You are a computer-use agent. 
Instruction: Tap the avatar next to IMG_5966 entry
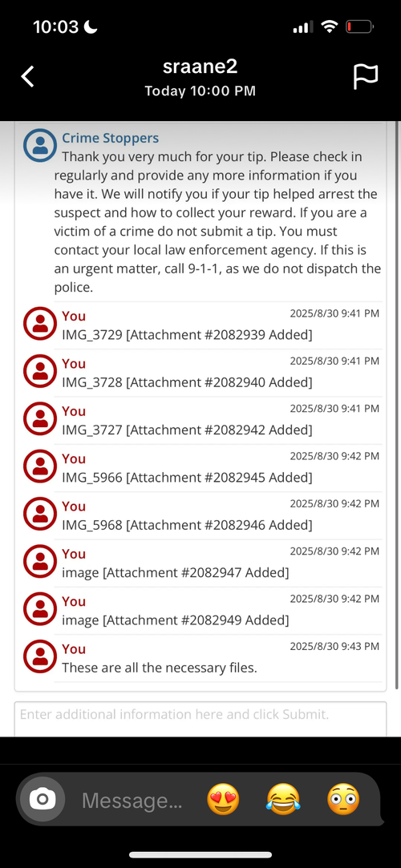(x=40, y=466)
